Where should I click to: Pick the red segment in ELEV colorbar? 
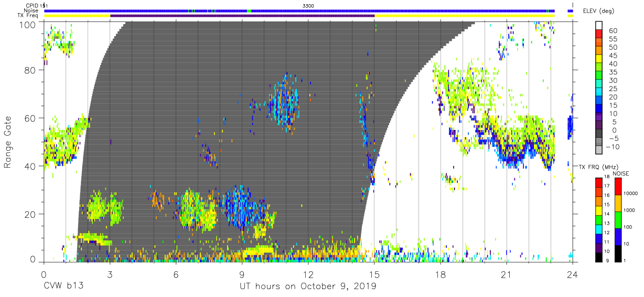pyautogui.click(x=599, y=34)
